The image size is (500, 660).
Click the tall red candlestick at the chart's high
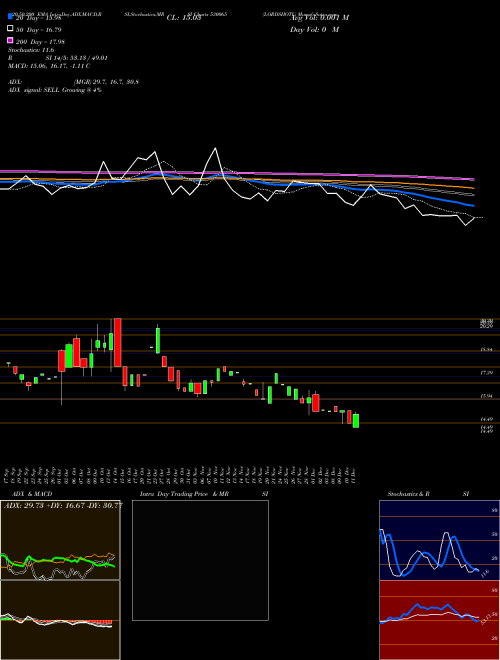pos(118,342)
